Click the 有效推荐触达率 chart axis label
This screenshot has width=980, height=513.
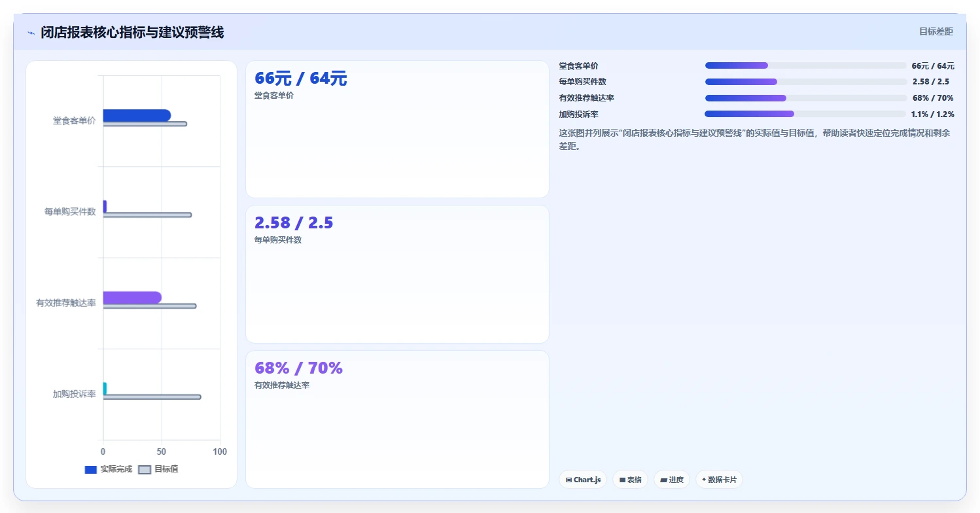(66, 302)
